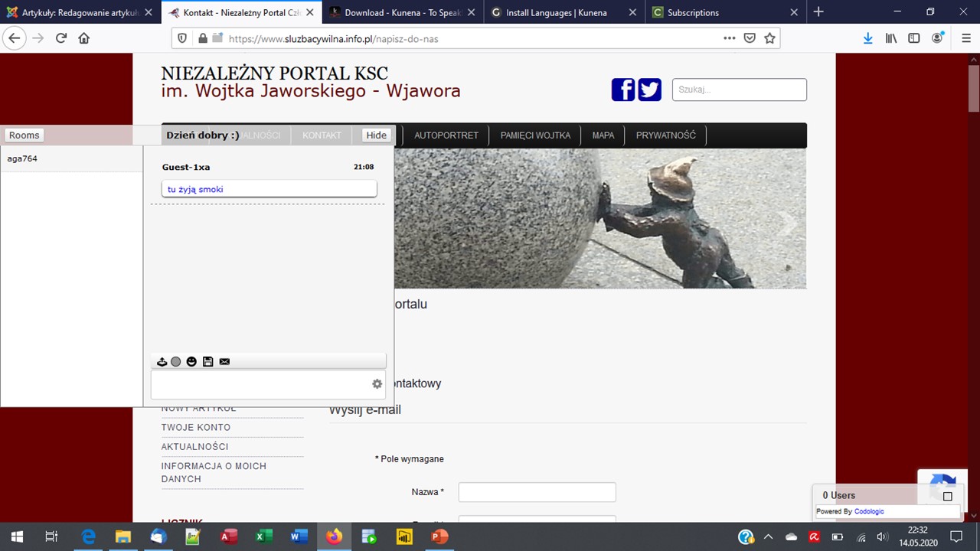Toggle the Firefox sidebar icon
Screen dimensions: 980x551
913,38
